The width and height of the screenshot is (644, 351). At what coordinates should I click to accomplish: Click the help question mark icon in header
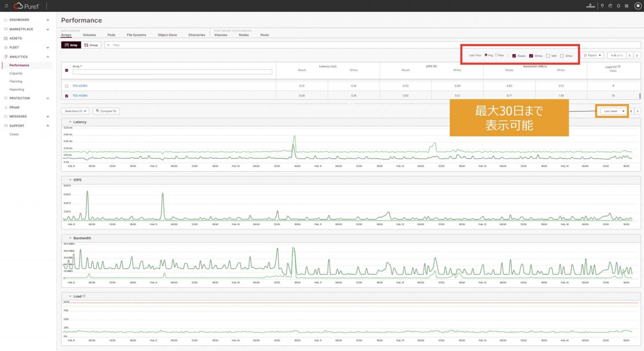point(610,5)
